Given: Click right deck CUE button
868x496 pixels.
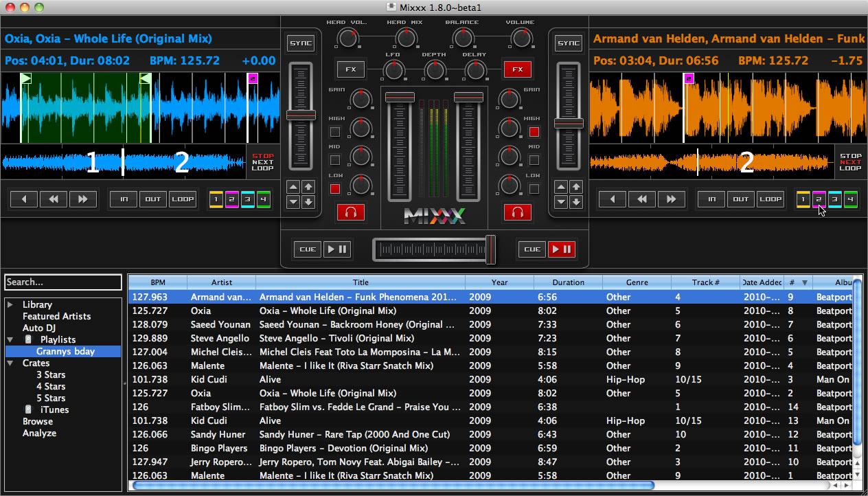Looking at the screenshot, I should pos(532,249).
